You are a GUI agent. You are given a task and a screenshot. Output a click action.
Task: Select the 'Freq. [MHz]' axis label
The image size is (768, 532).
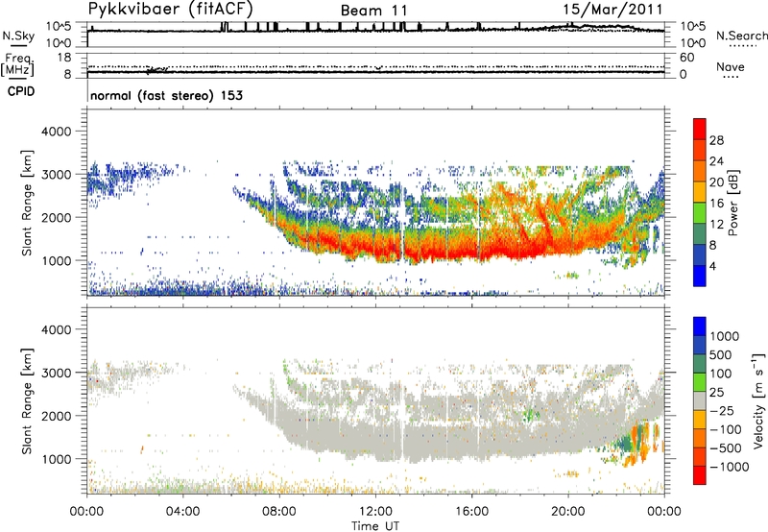tap(18, 65)
